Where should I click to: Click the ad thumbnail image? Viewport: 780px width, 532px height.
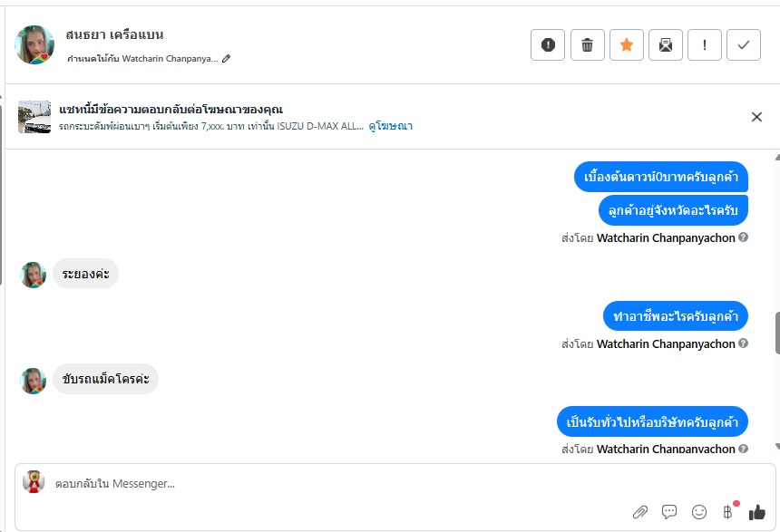pos(34,117)
